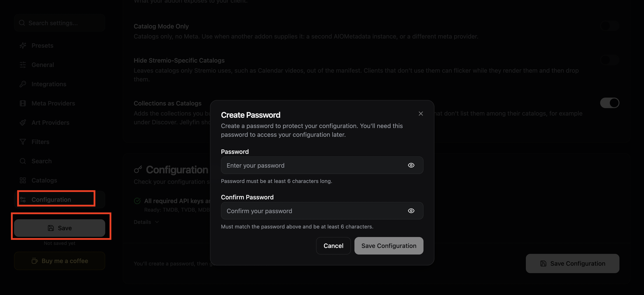This screenshot has height=295, width=644.
Task: Click the Confirm your password field
Action: click(322, 211)
